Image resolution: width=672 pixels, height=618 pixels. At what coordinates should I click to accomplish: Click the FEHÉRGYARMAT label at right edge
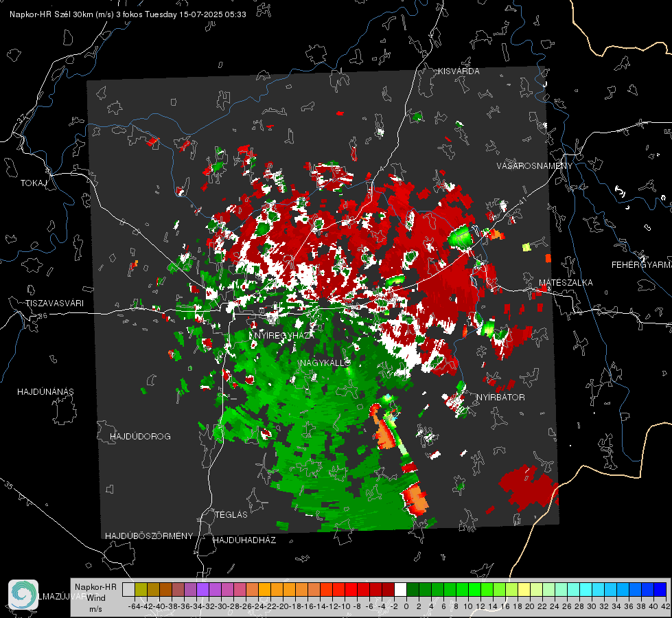point(642,265)
